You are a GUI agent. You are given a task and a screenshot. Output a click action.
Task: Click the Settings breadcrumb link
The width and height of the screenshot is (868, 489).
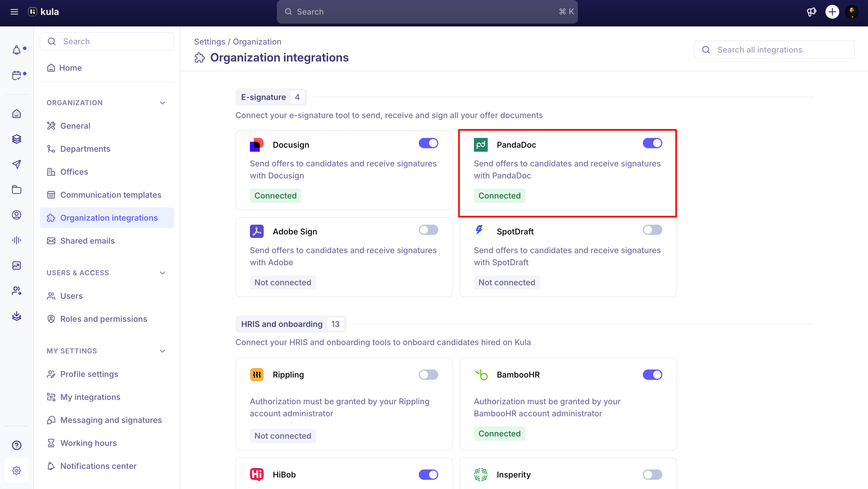click(x=209, y=42)
